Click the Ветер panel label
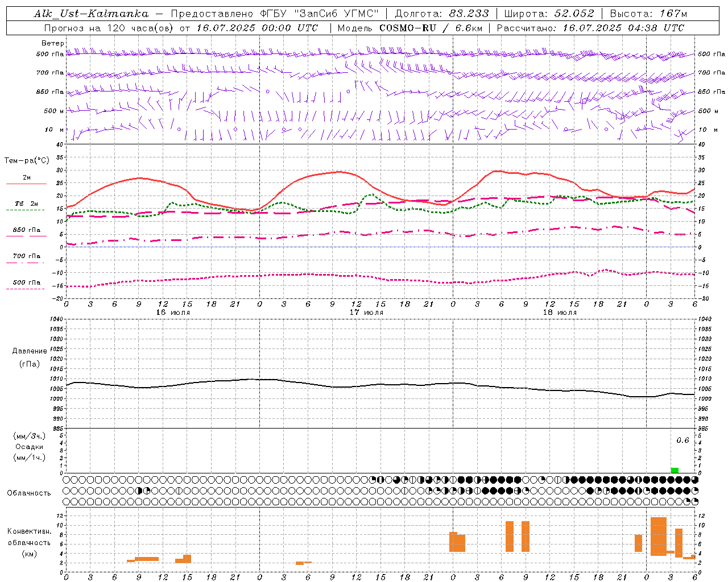This screenshot has width=728, height=582. [x=53, y=43]
